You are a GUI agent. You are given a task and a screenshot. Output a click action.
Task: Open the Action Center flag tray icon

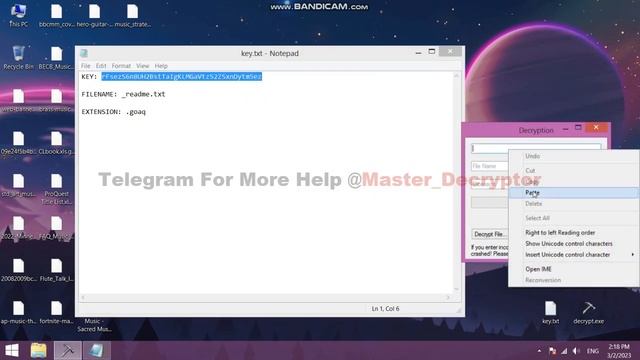click(x=552, y=351)
